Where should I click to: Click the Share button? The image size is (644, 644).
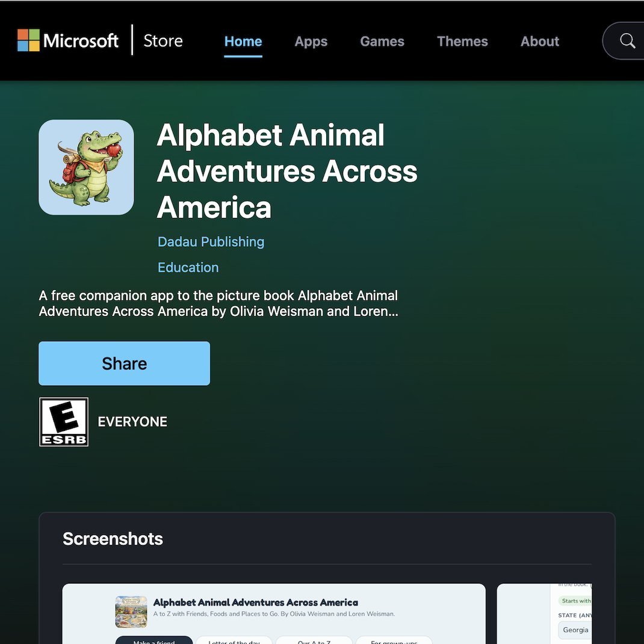point(125,364)
